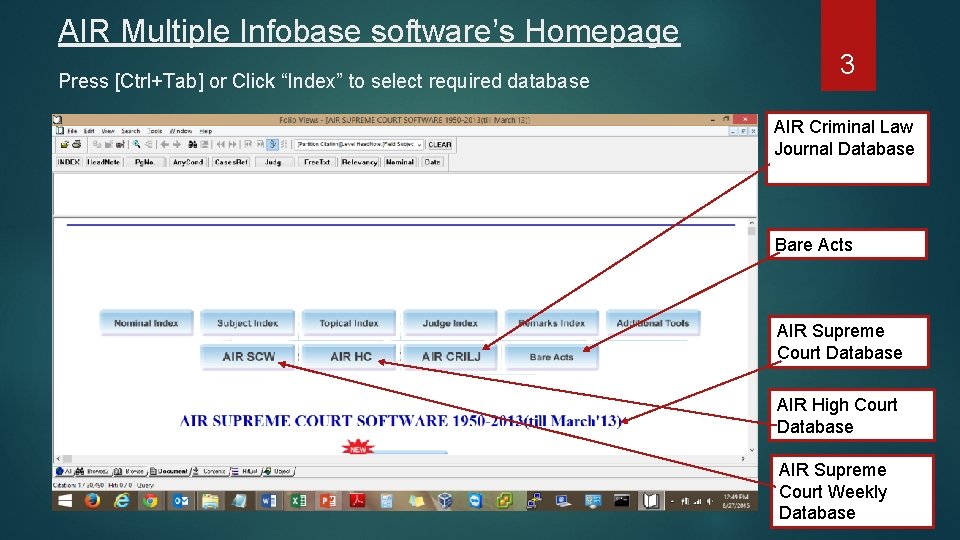960x540 pixels.
Task: Open Adobe Reader from taskbar
Action: 357,501
